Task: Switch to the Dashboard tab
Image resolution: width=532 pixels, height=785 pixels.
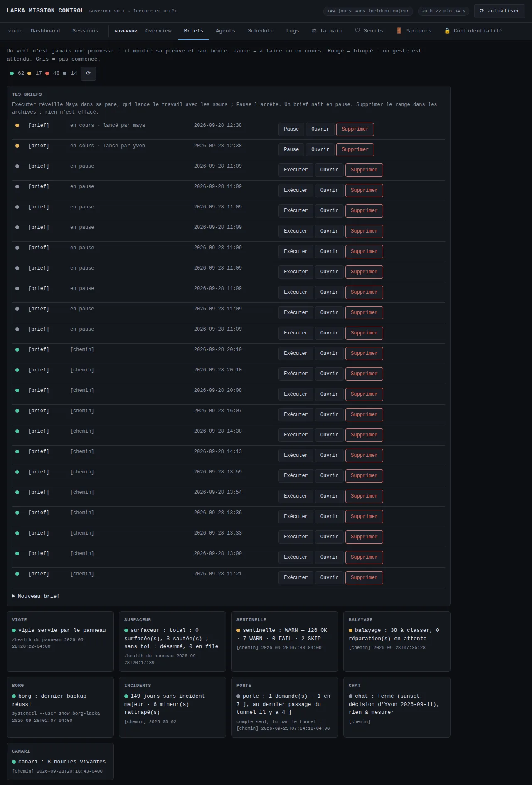Action: click(45, 31)
